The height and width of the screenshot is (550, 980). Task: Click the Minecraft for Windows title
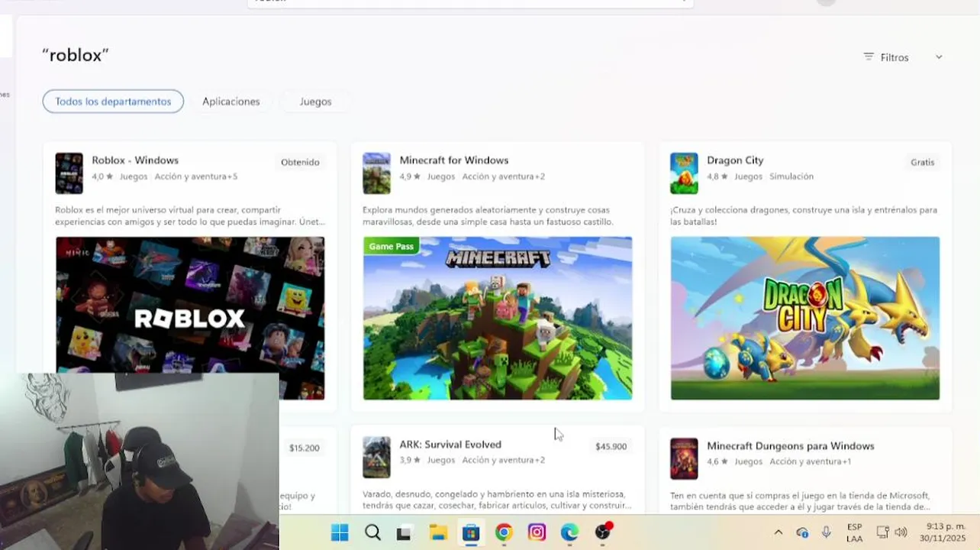tap(454, 160)
